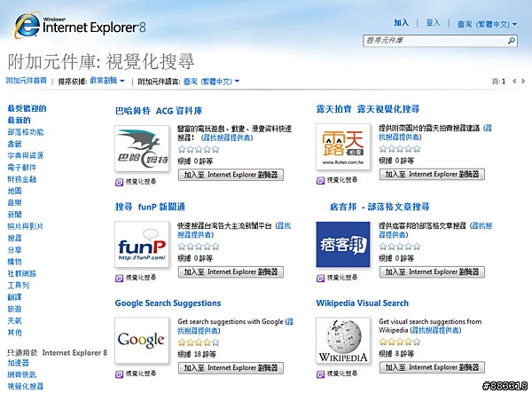Viewport: 532px width, 393px height.
Task: Open the 露天拍賣 露天視覺化搜尋 title link
Action: coord(368,109)
